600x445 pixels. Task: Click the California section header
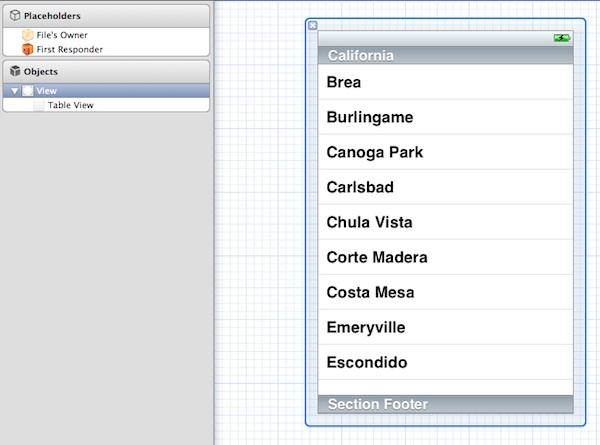(445, 56)
